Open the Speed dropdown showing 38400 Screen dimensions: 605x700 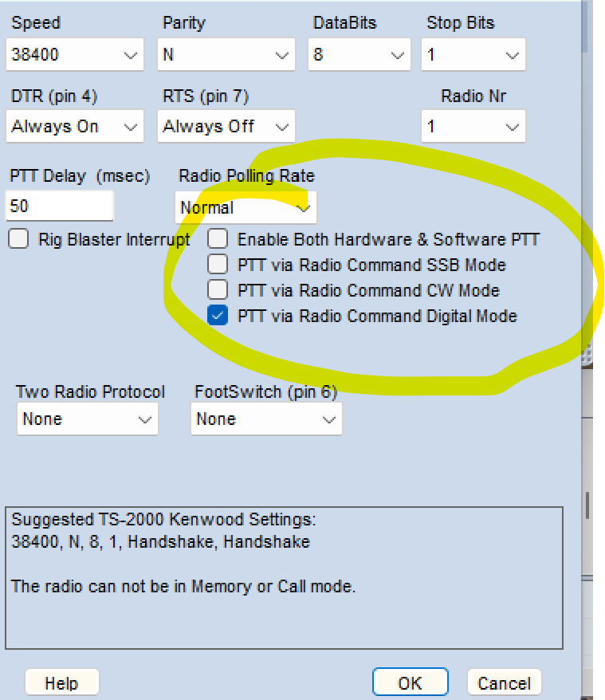(x=75, y=54)
